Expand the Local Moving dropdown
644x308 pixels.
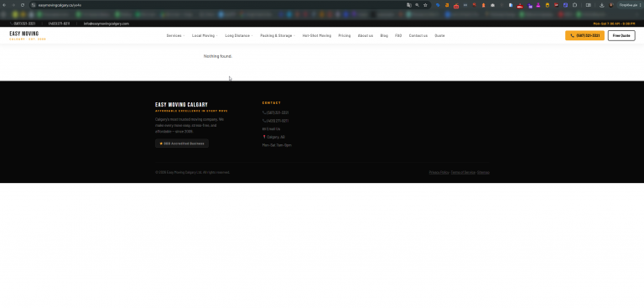pos(205,36)
